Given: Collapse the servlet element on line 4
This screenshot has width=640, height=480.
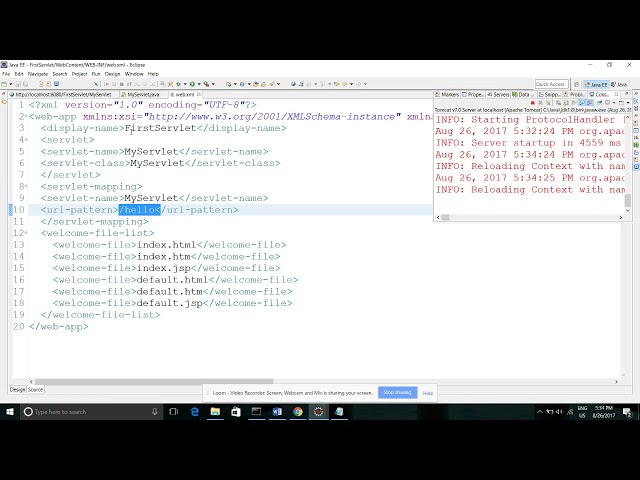Looking at the screenshot, I should (27, 140).
